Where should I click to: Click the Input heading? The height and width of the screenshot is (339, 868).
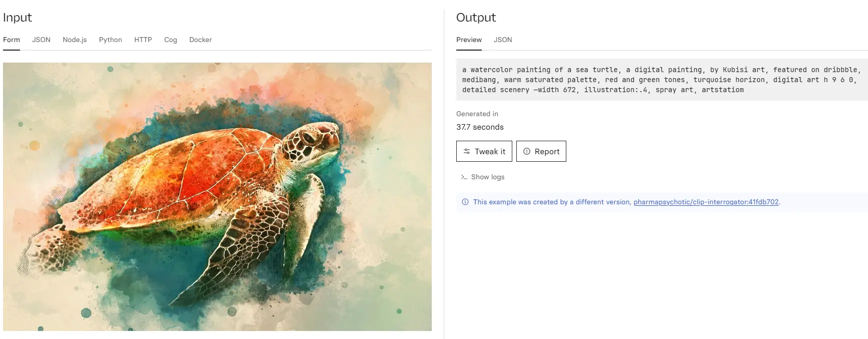(18, 18)
